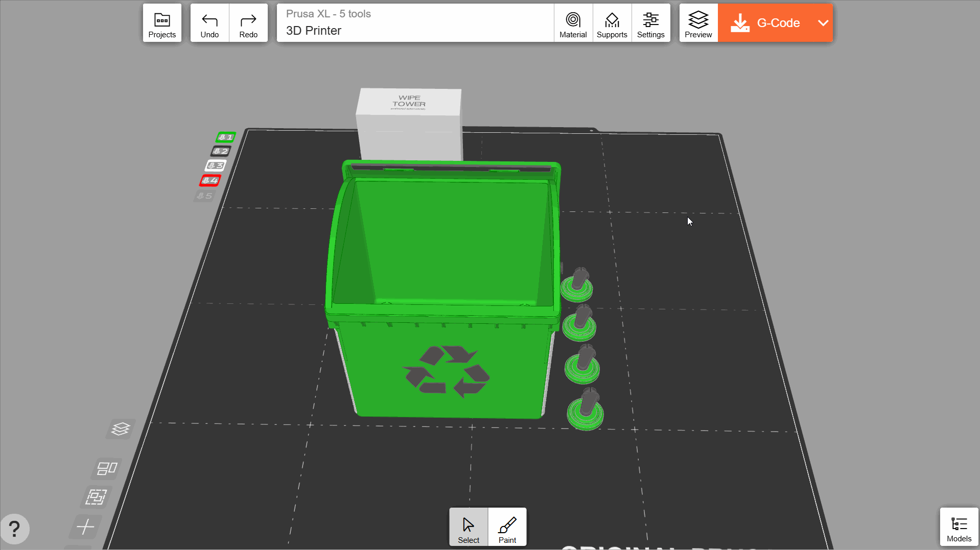Screen dimensions: 980x550
Task: Toggle the stacked layers icon by bed
Action: tap(121, 429)
